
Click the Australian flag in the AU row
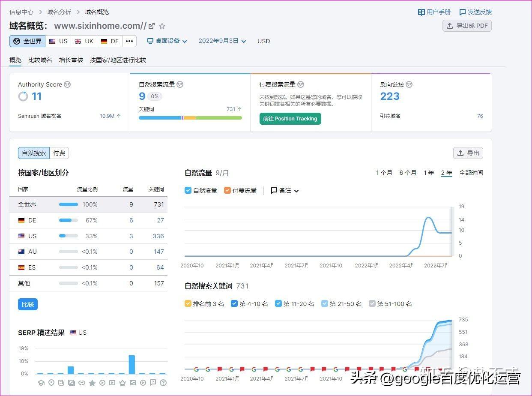pos(21,252)
